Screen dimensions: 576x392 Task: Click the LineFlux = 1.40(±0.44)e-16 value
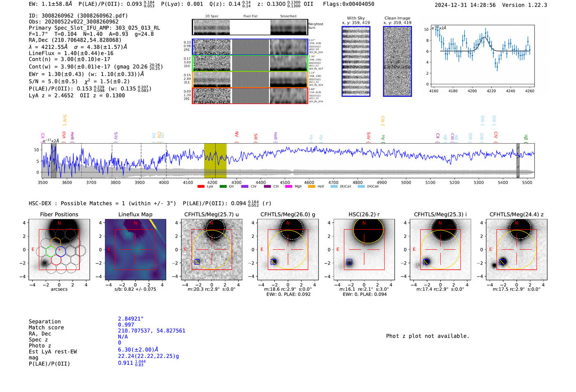[71, 53]
